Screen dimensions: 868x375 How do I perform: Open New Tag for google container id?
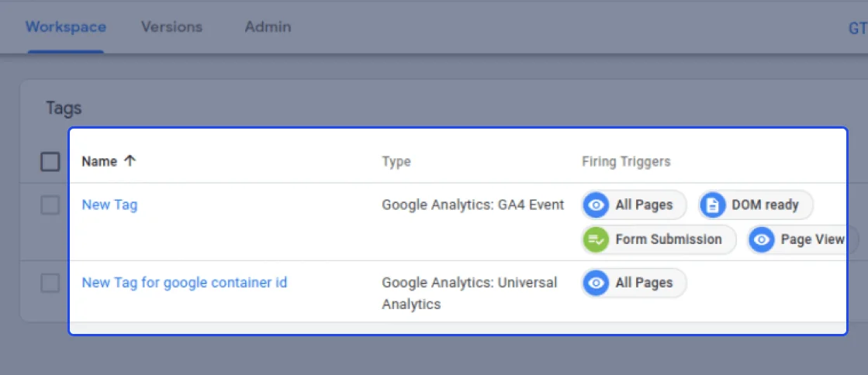185,283
